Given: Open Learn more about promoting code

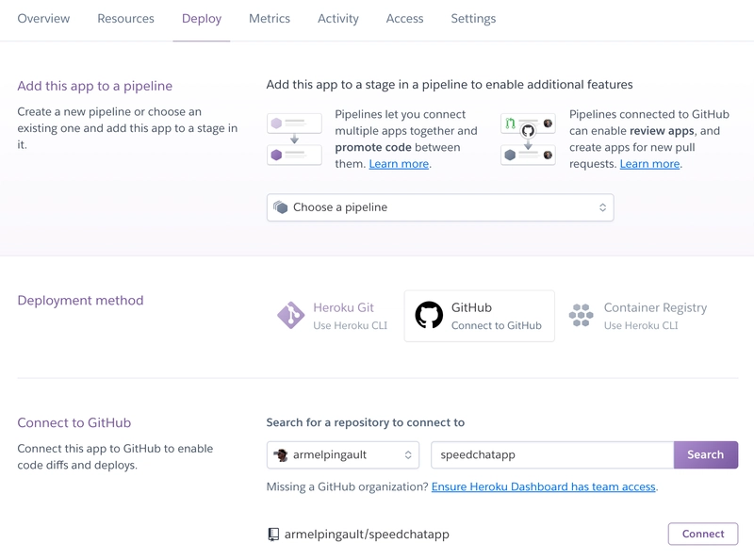Looking at the screenshot, I should point(399,164).
